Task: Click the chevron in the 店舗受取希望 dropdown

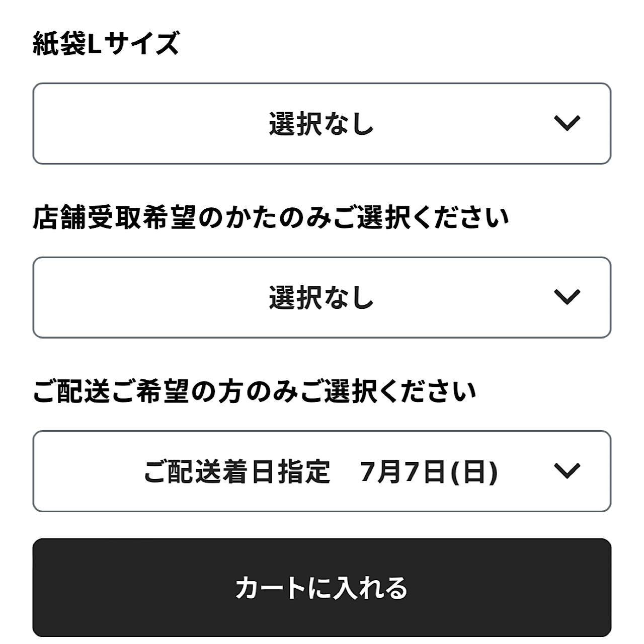Action: tap(567, 297)
